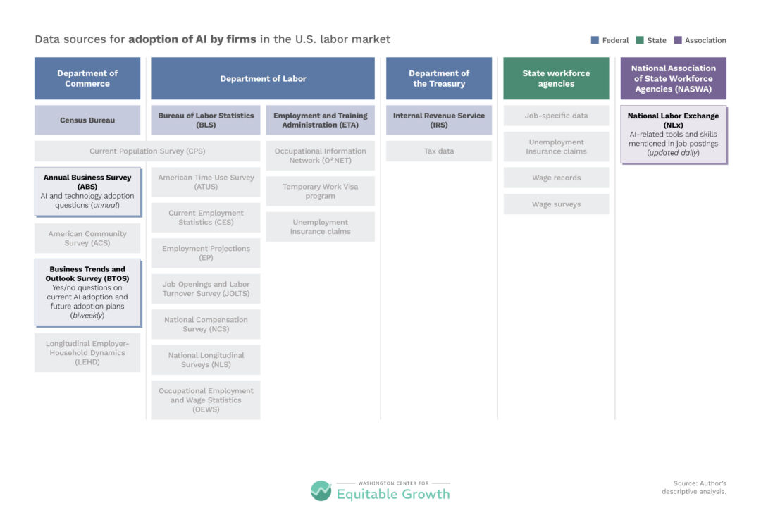Click the NASWA association header box
Image resolution: width=761 pixels, height=532 pixels.
[673, 78]
